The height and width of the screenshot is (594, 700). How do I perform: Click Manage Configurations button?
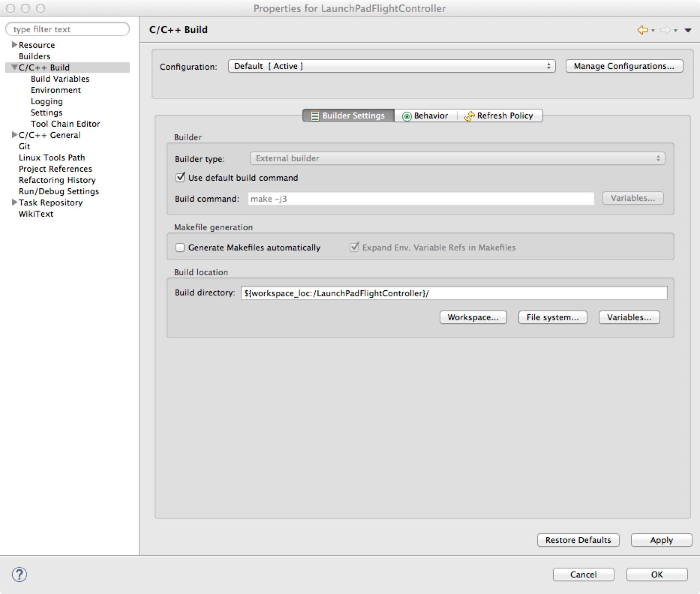(624, 66)
